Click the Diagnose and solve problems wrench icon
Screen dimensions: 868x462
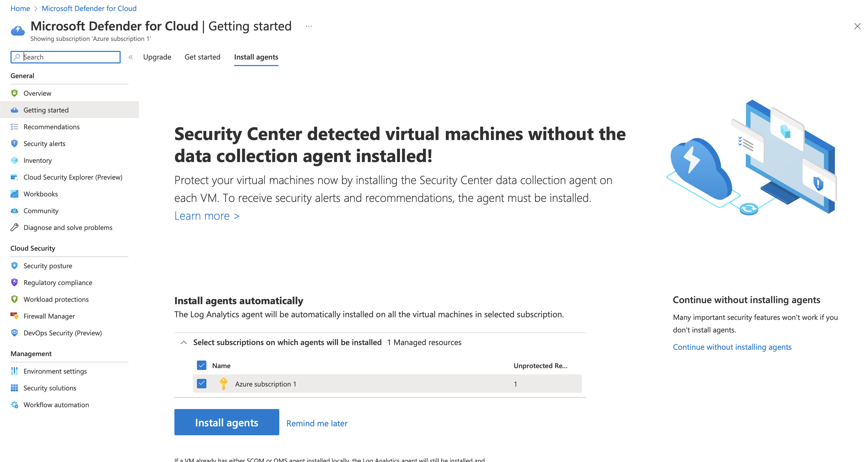(x=14, y=228)
